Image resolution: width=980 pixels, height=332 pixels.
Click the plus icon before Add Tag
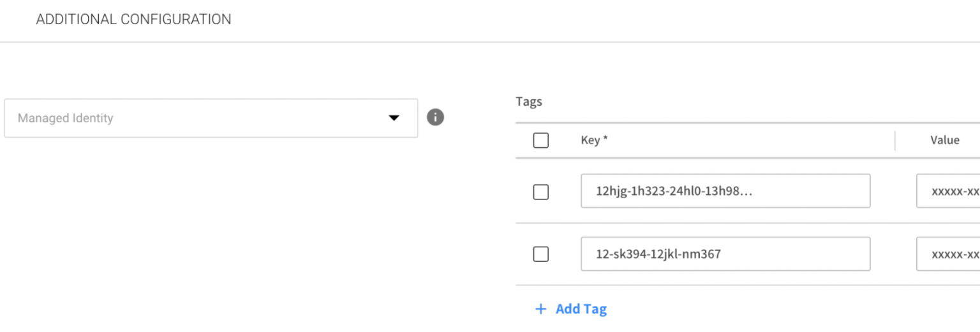click(x=541, y=309)
